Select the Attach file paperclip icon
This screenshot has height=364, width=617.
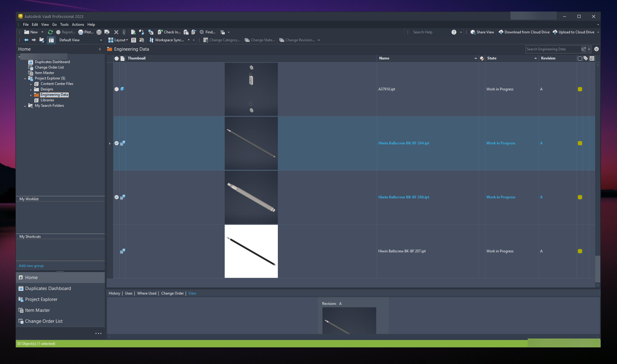click(x=124, y=32)
